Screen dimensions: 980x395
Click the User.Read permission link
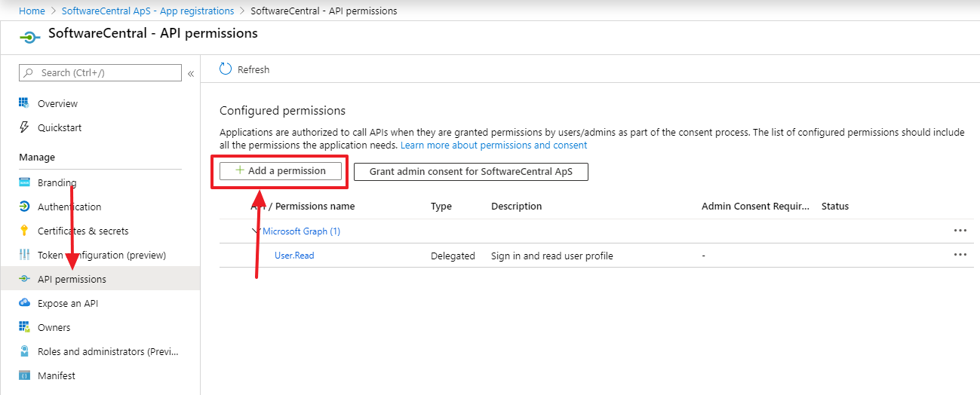point(294,256)
